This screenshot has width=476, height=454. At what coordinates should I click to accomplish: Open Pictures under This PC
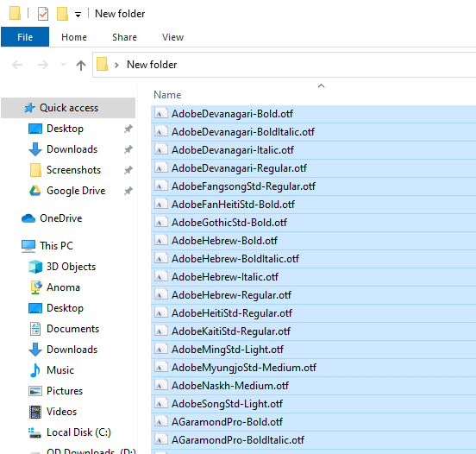coord(65,391)
